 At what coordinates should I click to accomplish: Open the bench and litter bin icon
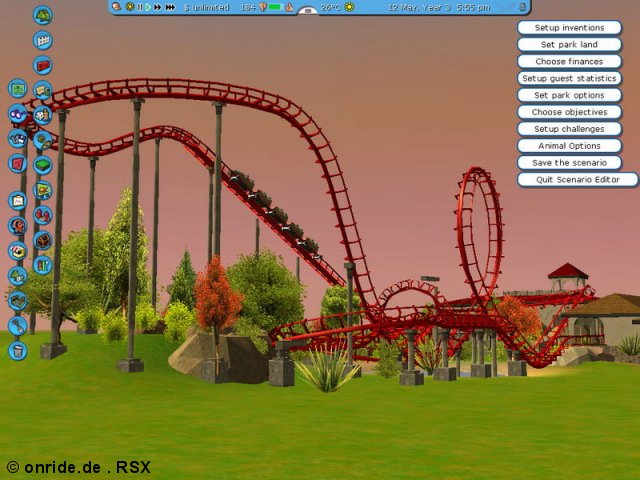tap(42, 90)
